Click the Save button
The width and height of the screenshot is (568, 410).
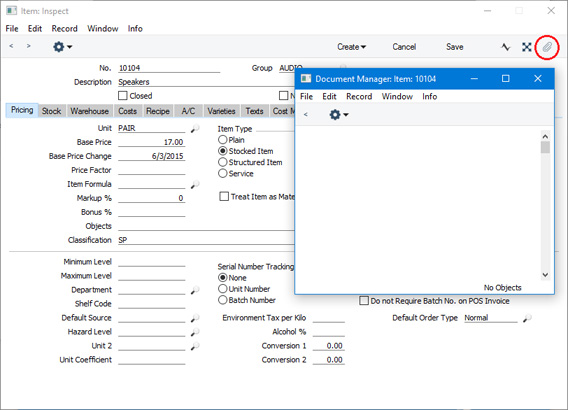coord(455,47)
